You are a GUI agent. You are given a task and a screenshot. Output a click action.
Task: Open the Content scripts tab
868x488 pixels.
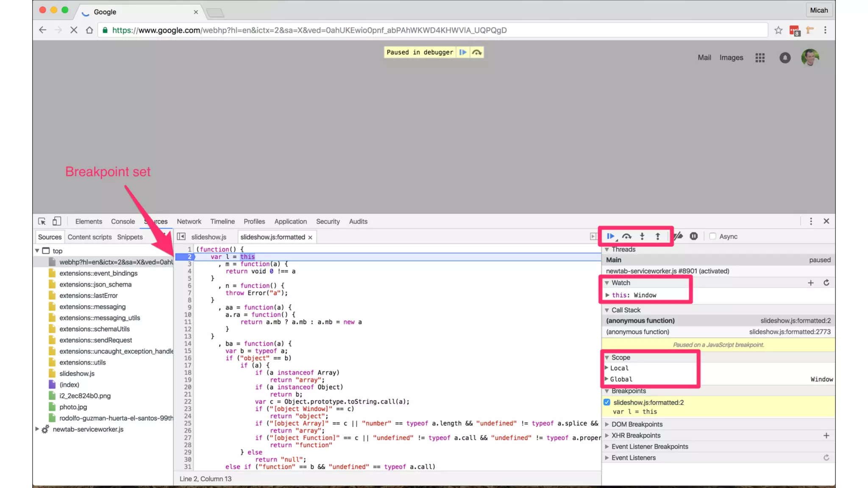(89, 237)
